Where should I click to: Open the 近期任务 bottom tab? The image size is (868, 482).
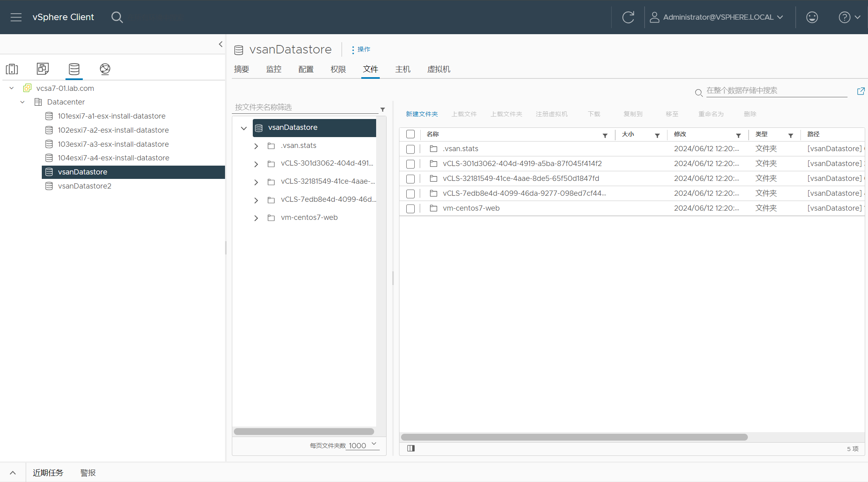click(48, 473)
